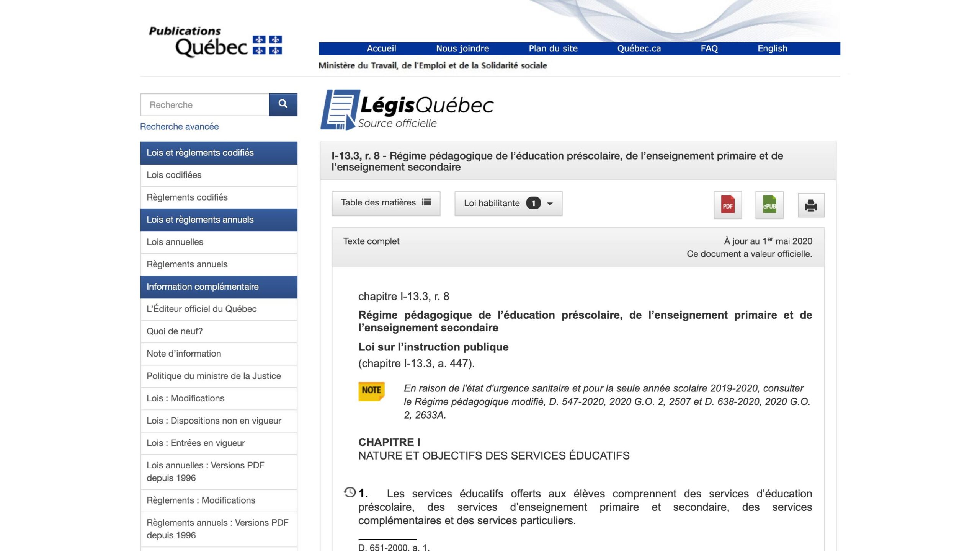Switch the site to English
The height and width of the screenshot is (551, 980).
(772, 49)
